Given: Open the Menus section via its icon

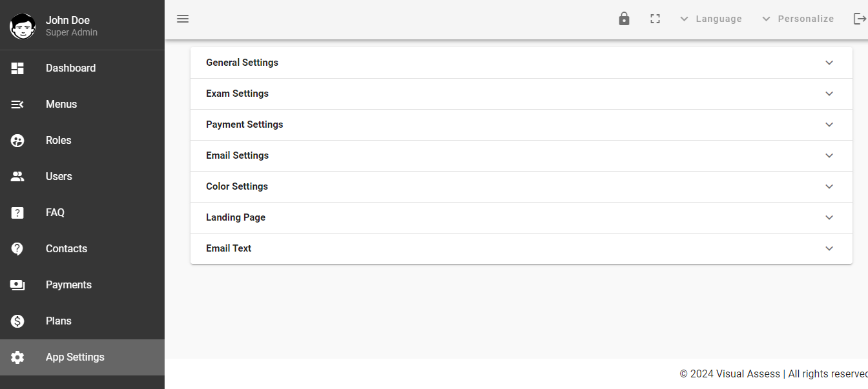Looking at the screenshot, I should coord(17,104).
